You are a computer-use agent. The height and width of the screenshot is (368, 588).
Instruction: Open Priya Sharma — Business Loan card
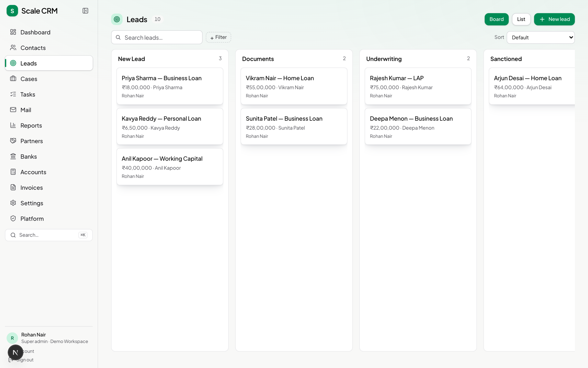tap(170, 86)
